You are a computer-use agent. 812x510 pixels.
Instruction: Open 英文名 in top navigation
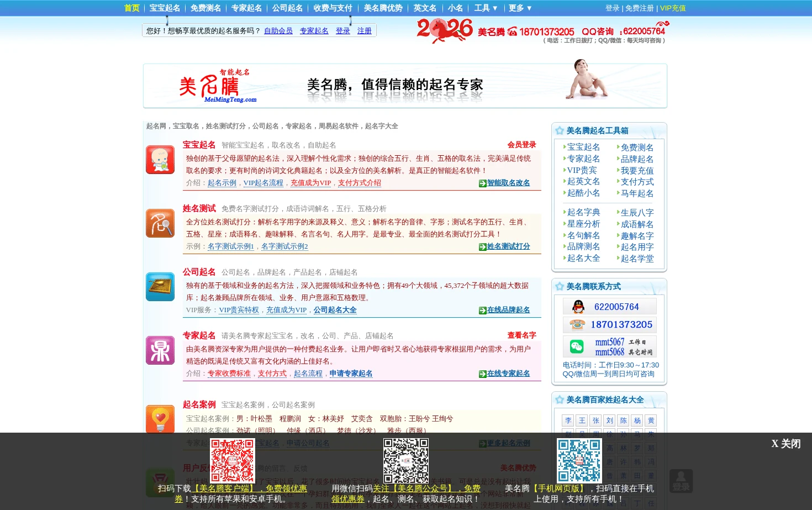(x=425, y=8)
